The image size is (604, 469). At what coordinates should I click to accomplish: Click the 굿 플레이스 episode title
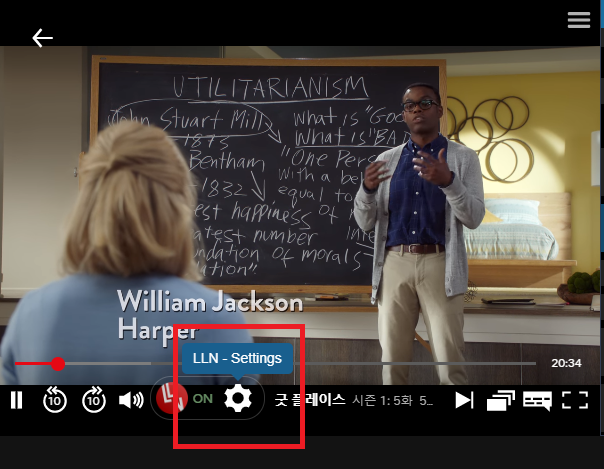coord(310,400)
